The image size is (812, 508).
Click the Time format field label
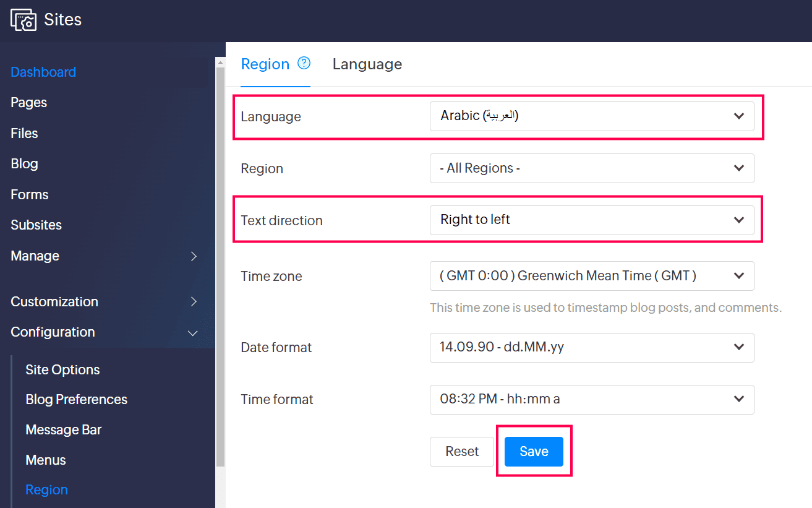(x=277, y=400)
